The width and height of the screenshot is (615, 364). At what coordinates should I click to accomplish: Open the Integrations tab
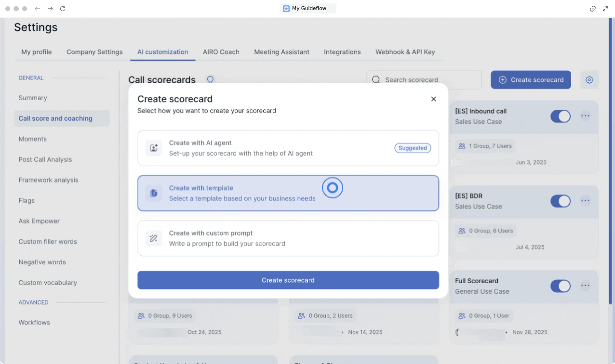tap(342, 52)
